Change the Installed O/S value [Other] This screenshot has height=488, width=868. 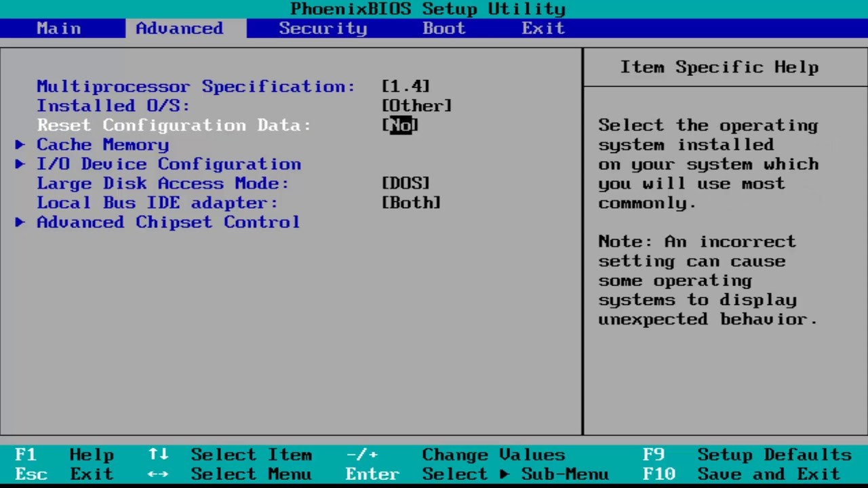(416, 106)
